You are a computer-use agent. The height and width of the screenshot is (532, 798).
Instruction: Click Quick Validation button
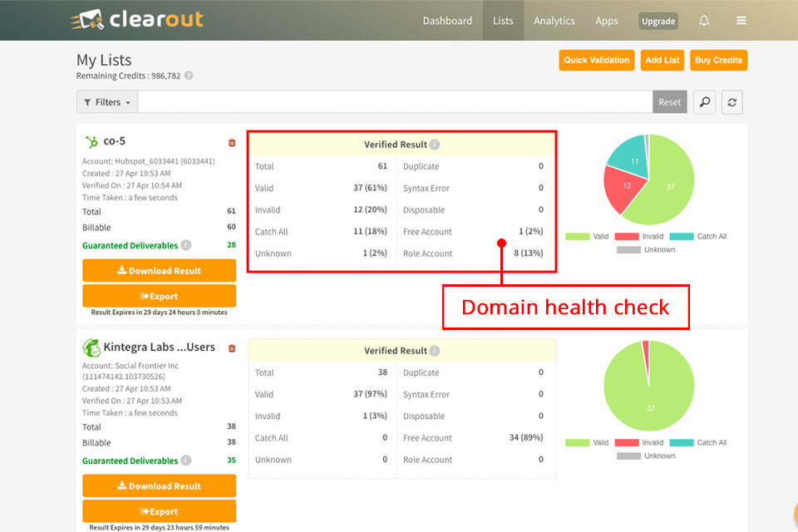(597, 60)
